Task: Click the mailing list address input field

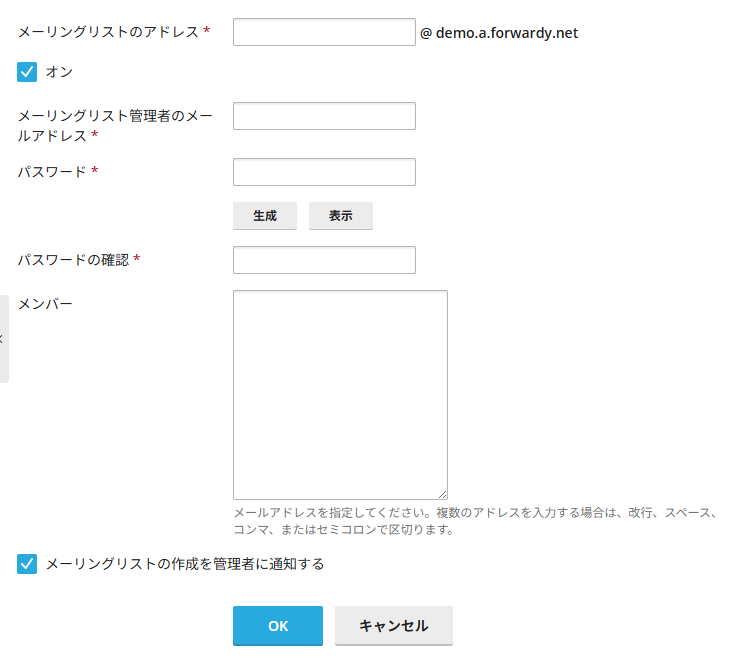Action: pos(324,32)
